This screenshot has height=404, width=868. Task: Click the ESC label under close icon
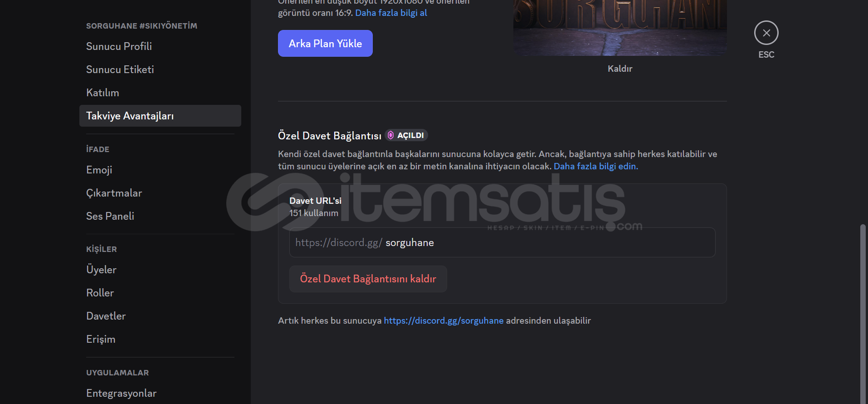(x=766, y=54)
